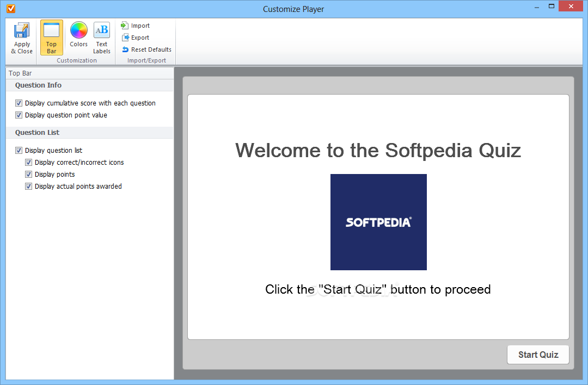Close the Customize Player window
588x385 pixels.
571,7
